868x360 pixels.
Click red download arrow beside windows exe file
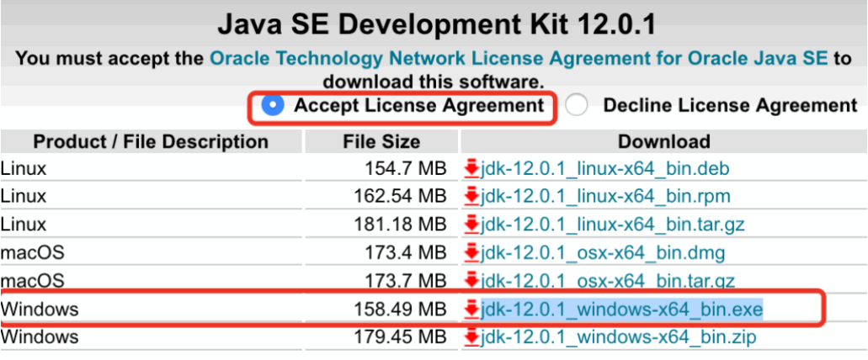pyautogui.click(x=471, y=310)
